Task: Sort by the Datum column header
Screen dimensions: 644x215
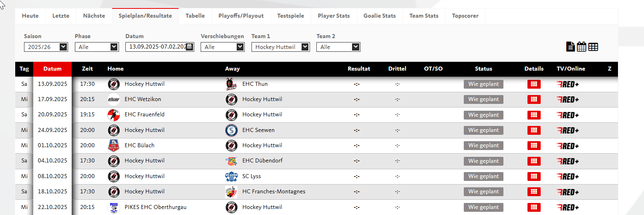Action: point(52,69)
